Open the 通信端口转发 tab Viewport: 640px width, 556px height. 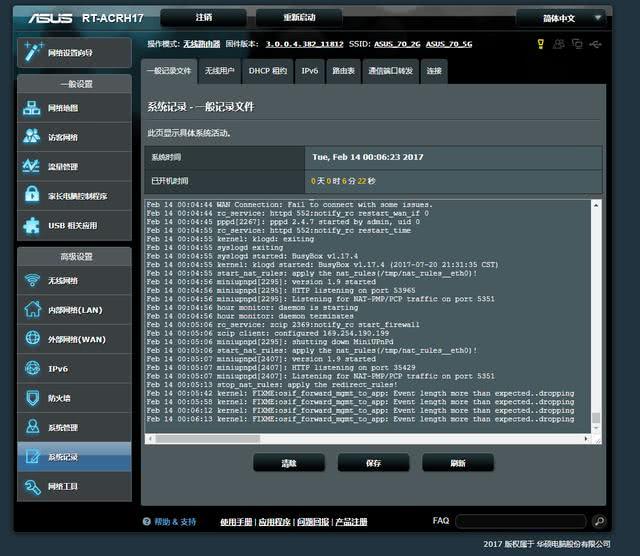(390, 71)
